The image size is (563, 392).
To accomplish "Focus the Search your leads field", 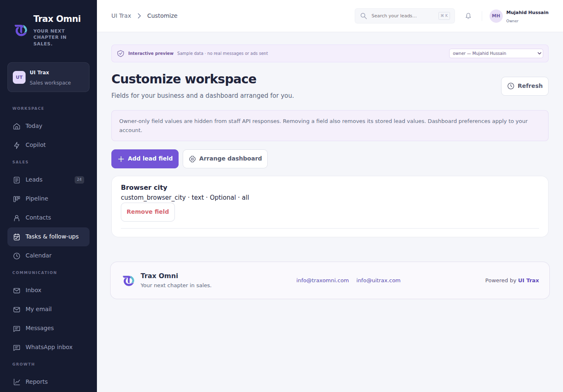I will 405,16.
